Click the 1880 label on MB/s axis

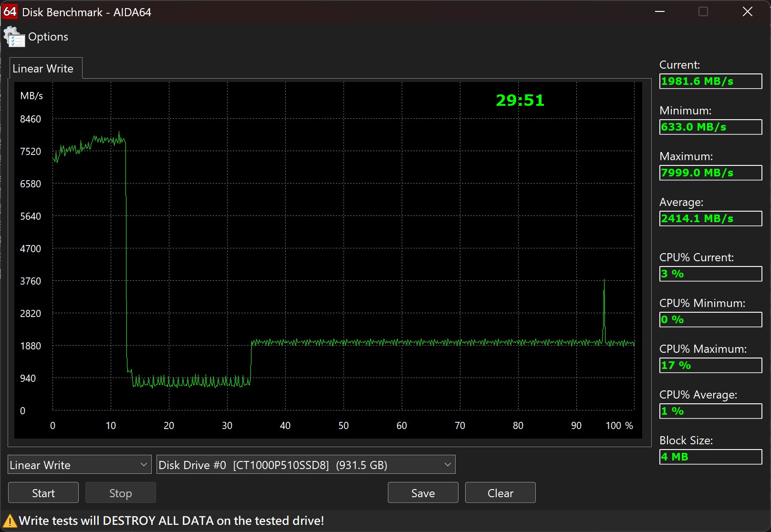click(31, 346)
